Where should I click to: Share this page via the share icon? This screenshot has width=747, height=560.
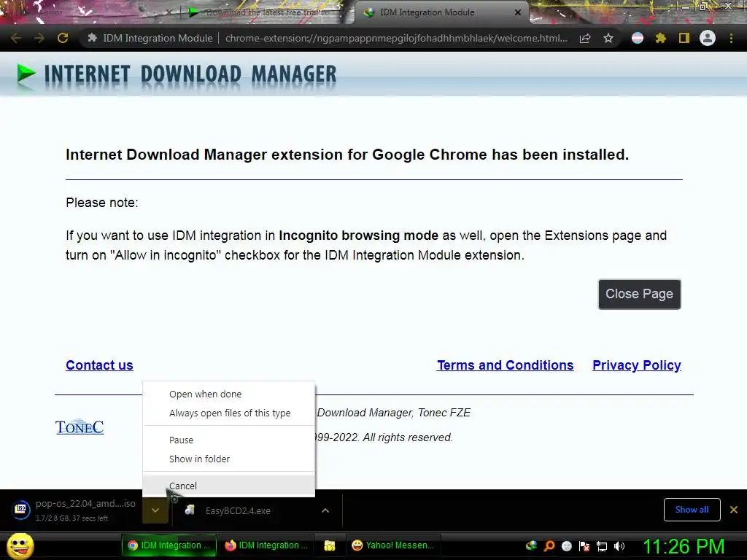(x=585, y=39)
